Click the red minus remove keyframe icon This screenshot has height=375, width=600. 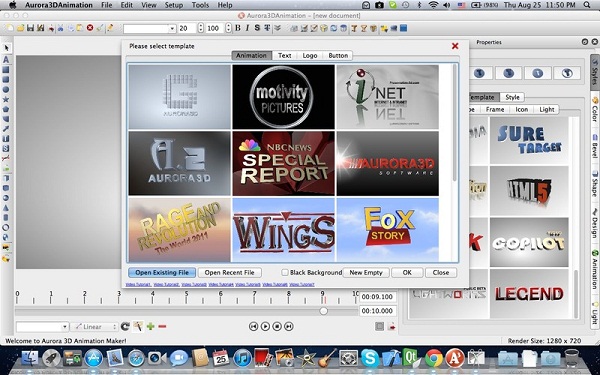pos(162,326)
